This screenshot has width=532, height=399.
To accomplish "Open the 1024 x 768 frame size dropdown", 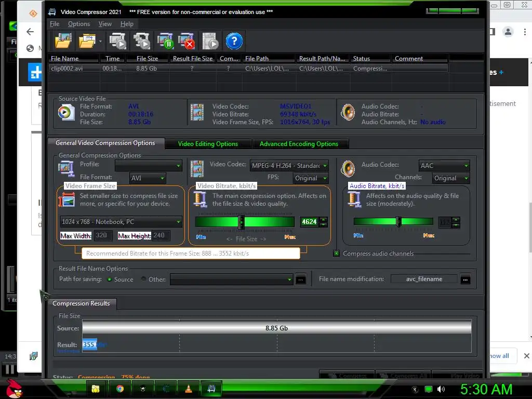I will pos(121,222).
